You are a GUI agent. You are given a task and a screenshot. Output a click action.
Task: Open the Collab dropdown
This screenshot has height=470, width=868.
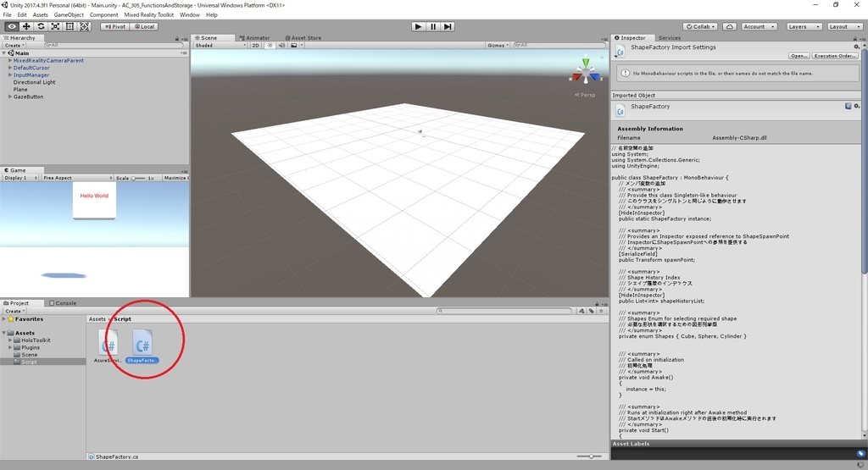pos(701,26)
